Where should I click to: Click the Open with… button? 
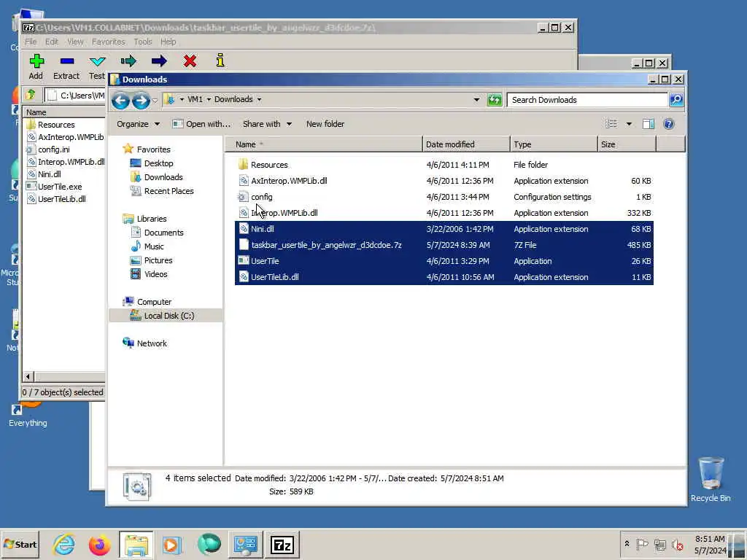(x=201, y=124)
